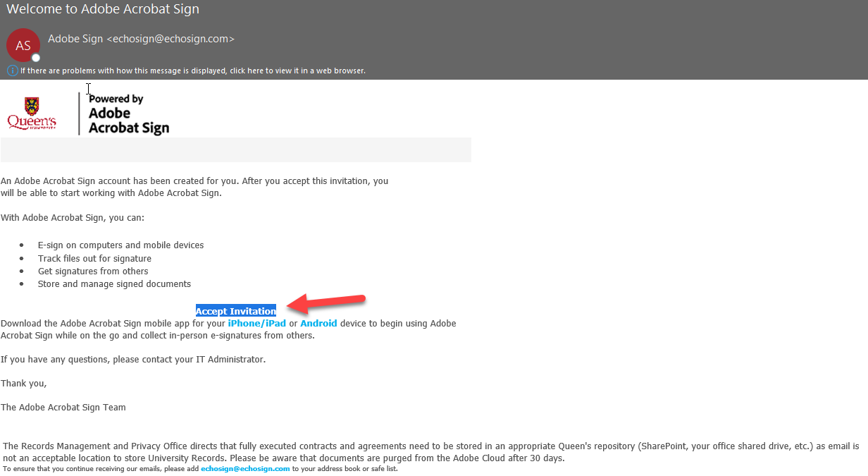This screenshot has height=476, width=868.
Task: Click 'The Adobe Acrobat Sign Team' signature
Action: [63, 408]
